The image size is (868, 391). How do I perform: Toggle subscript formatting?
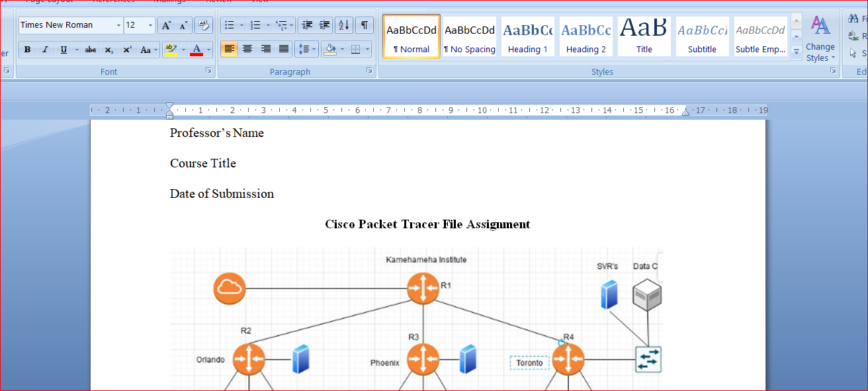109,50
